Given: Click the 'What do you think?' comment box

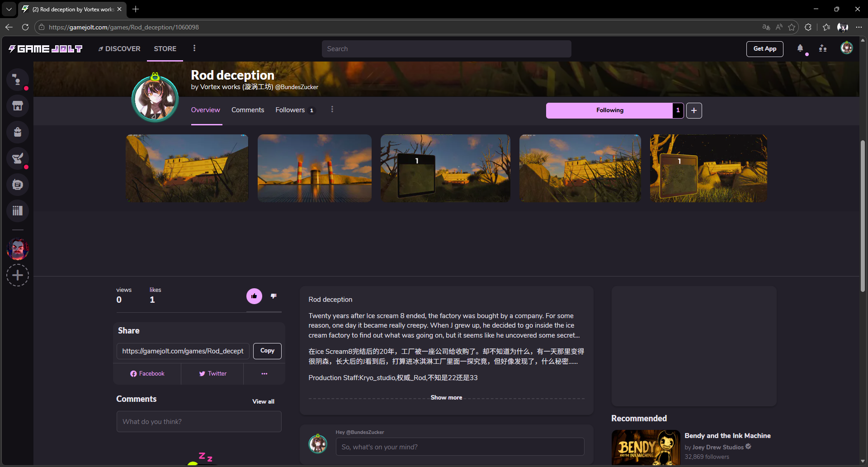Looking at the screenshot, I should 199,422.
